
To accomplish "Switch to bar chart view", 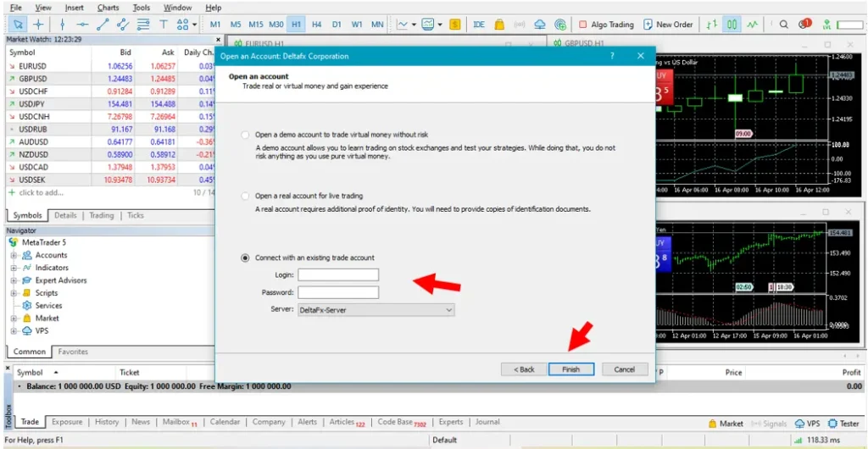I will coord(712,25).
